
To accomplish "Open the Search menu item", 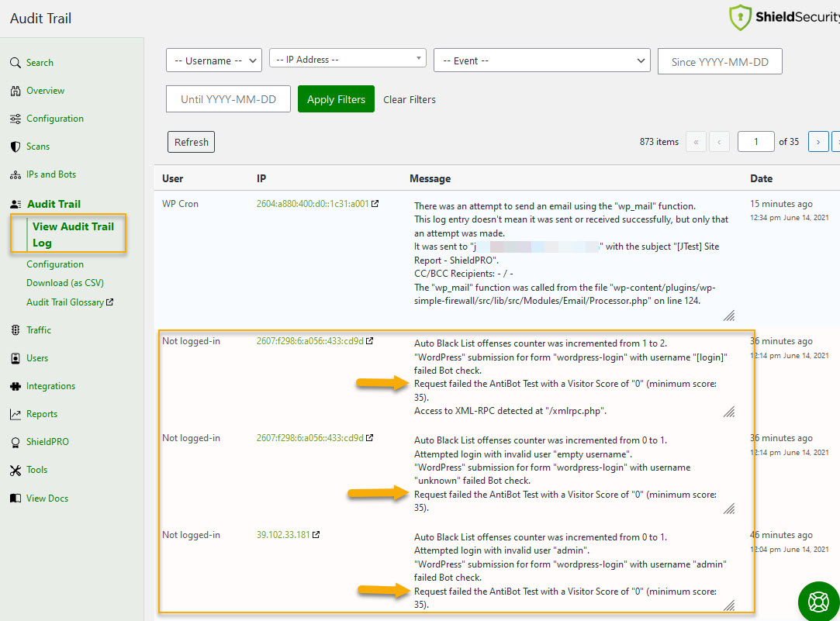I will tap(40, 63).
